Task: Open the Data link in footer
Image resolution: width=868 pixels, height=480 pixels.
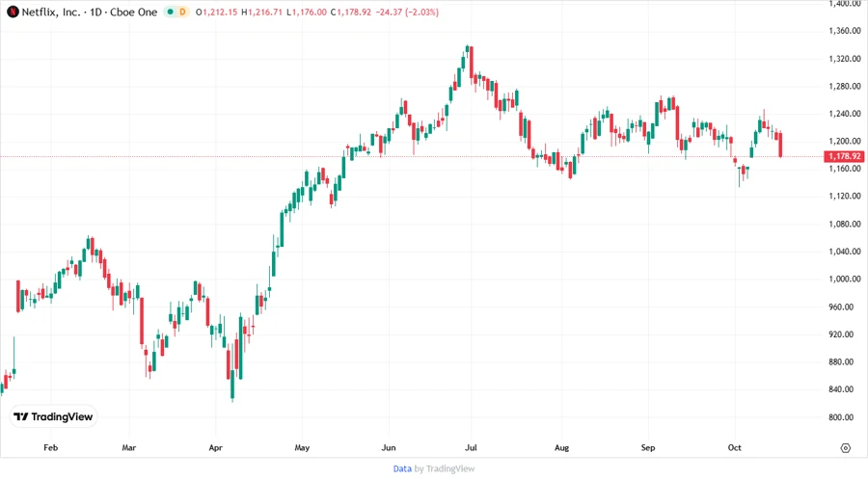Action: [402, 468]
